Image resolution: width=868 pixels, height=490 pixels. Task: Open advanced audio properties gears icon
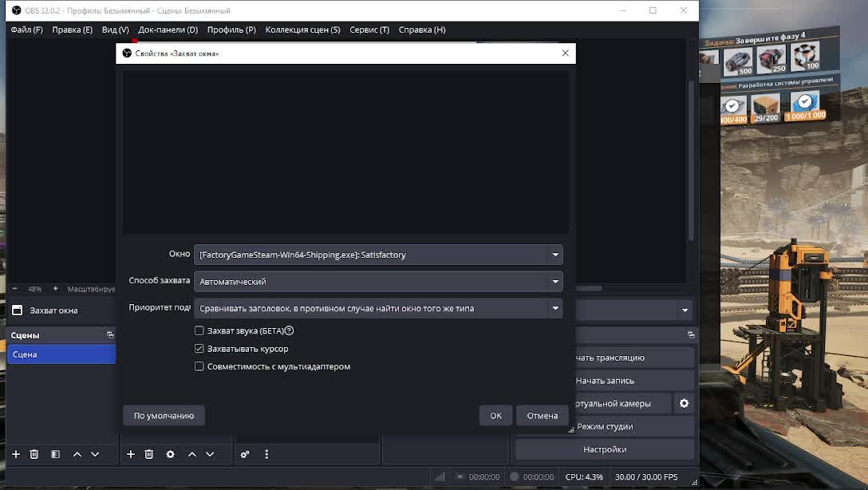245,454
